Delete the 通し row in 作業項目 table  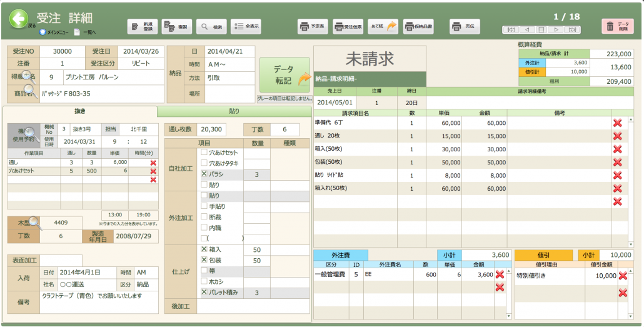[x=153, y=163]
